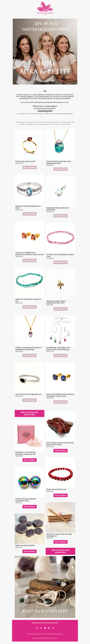This screenshot has width=90, height=644.
Task: Click the Kristallrummet crystal logo
Action: [x=45, y=8]
